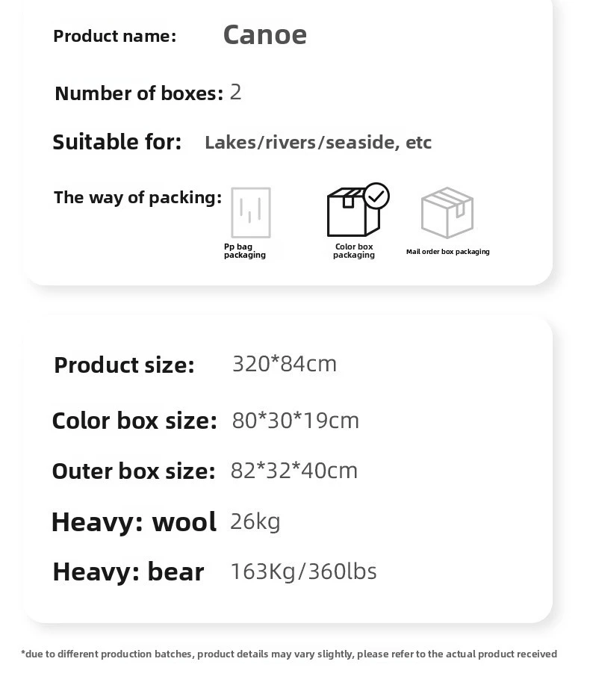This screenshot has height=700, width=590.
Task: Click the 'Heavy: bear' label
Action: click(128, 572)
